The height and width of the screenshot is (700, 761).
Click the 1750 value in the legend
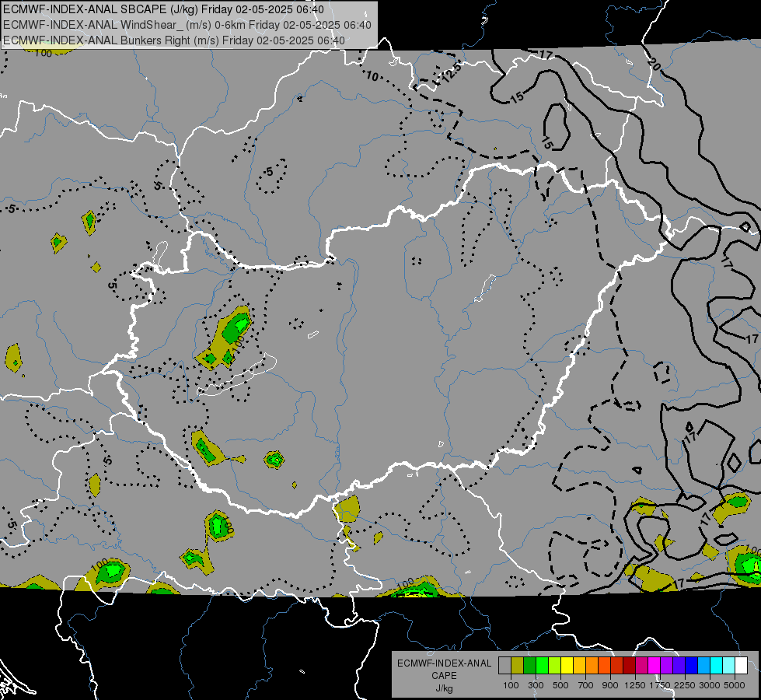tap(660, 685)
